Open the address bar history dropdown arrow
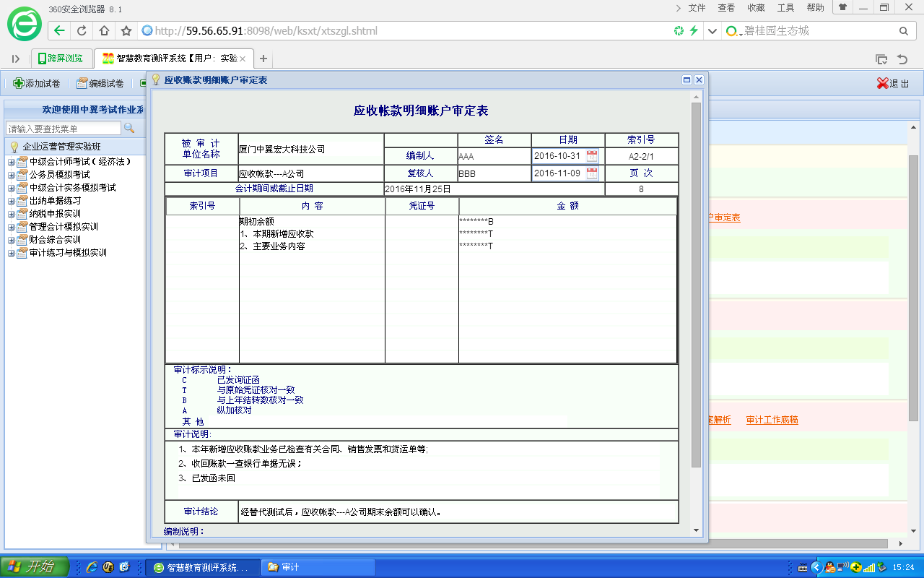The height and width of the screenshot is (578, 924). [x=712, y=31]
